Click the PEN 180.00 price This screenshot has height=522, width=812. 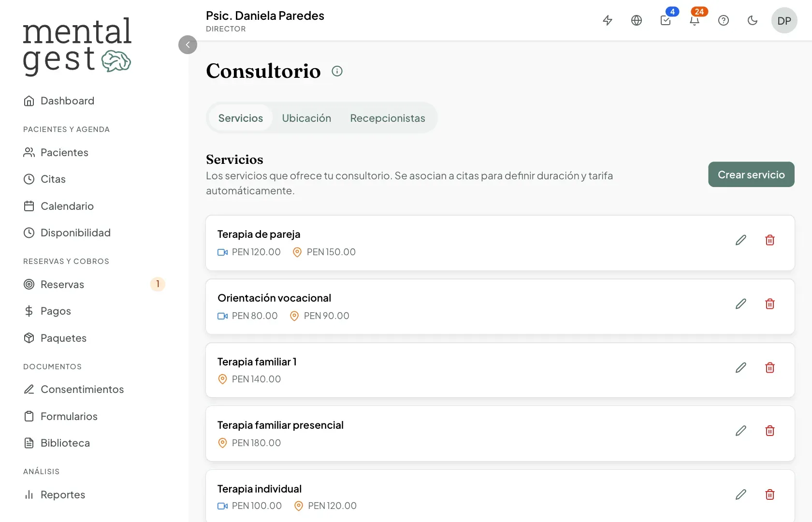tap(256, 443)
